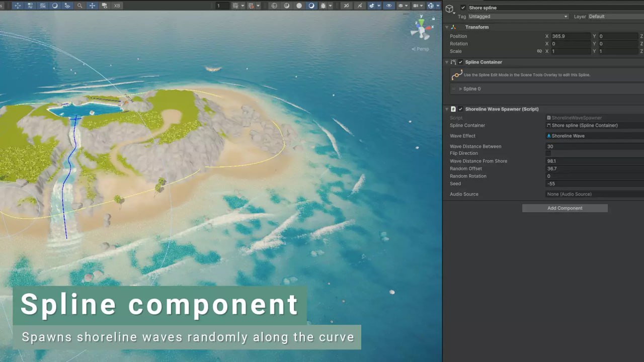Select the Audio Source field showing None

(594, 194)
